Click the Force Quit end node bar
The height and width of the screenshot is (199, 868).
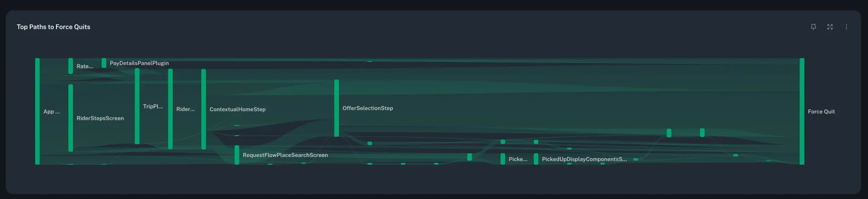tap(802, 111)
